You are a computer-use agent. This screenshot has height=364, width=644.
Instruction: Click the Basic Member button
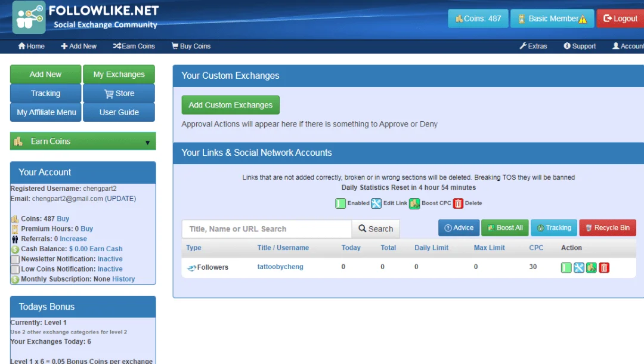(x=552, y=18)
